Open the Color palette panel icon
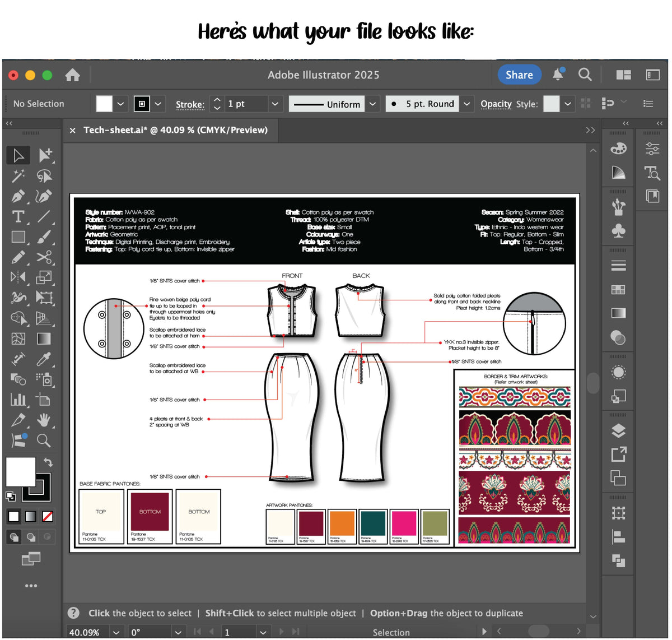This screenshot has width=672, height=640. [x=618, y=149]
